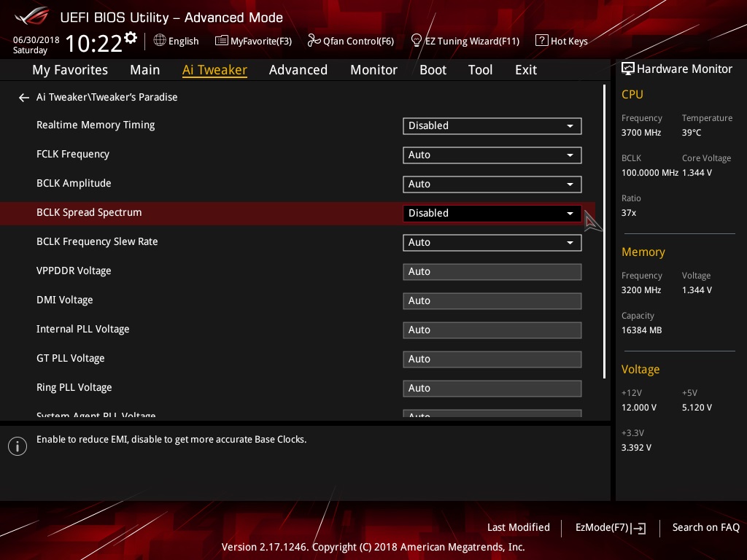
Task: Open BCLK Amplitude dropdown
Action: [492, 184]
